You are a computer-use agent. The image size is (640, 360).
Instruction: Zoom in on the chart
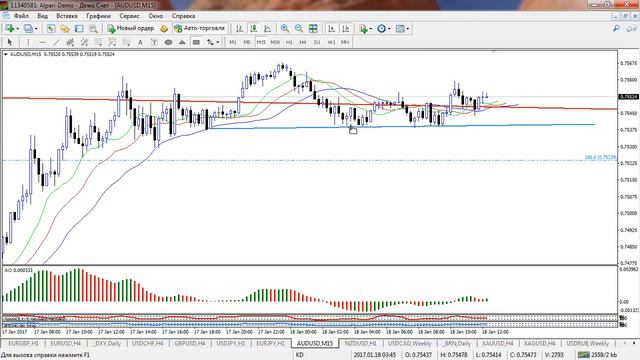285,29
